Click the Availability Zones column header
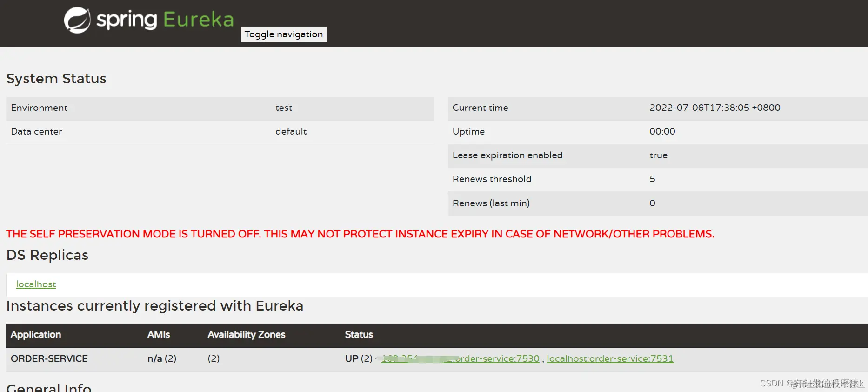The height and width of the screenshot is (392, 868). (x=247, y=334)
